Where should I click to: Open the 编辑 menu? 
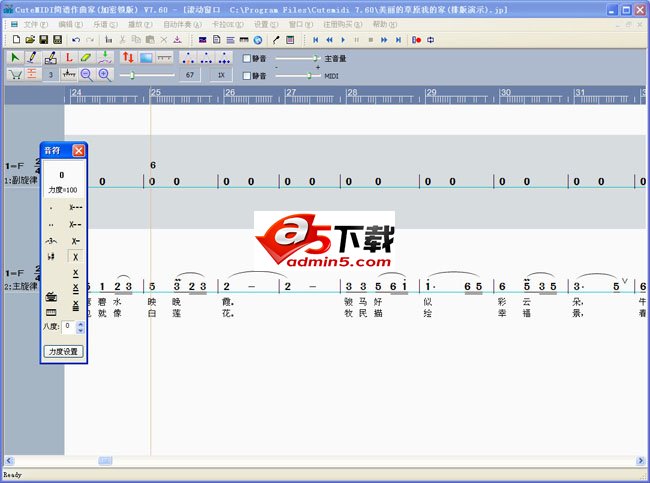(70, 24)
